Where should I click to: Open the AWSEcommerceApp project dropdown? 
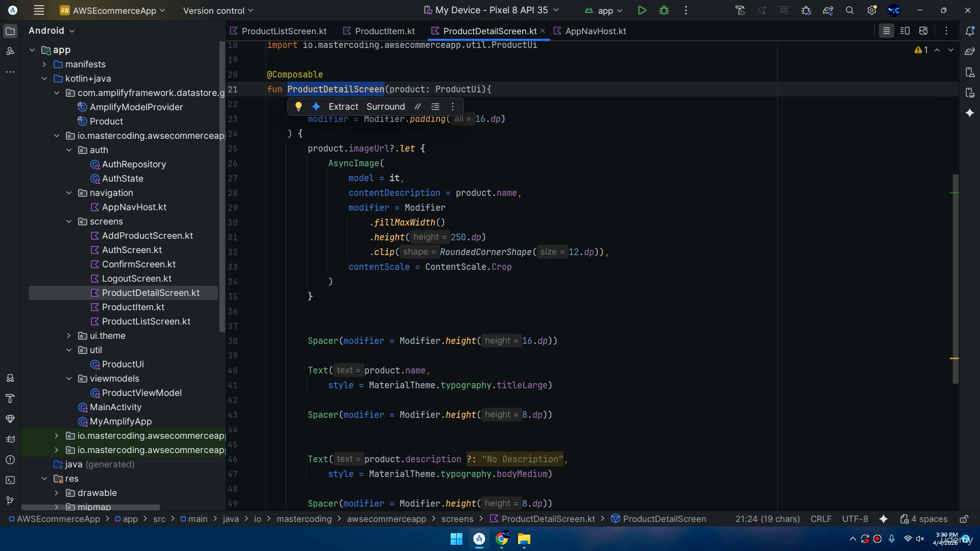click(x=113, y=10)
